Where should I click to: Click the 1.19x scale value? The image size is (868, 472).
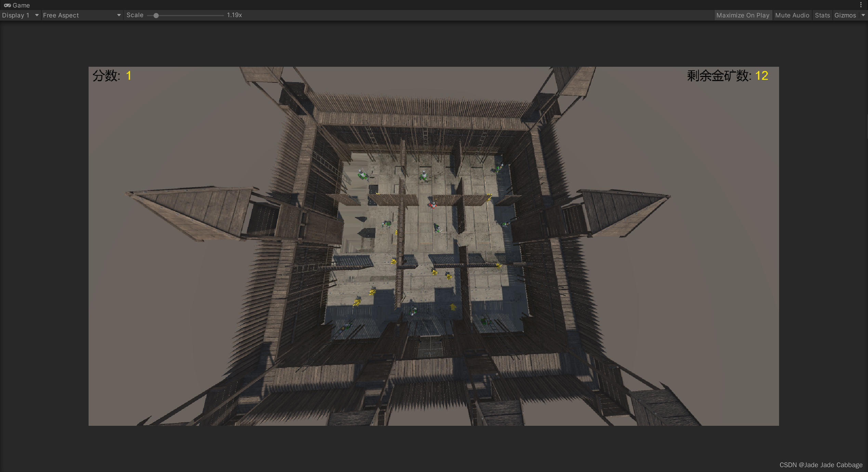point(234,15)
